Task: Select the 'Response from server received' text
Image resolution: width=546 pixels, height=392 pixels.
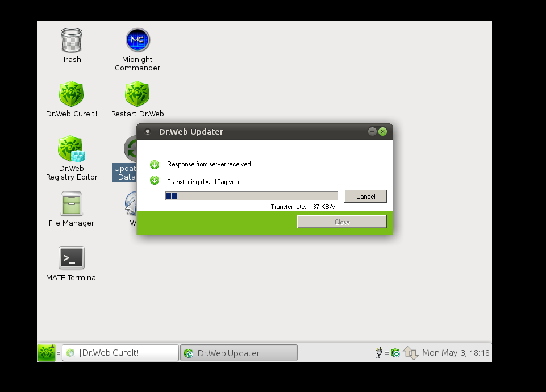Action: coord(209,164)
